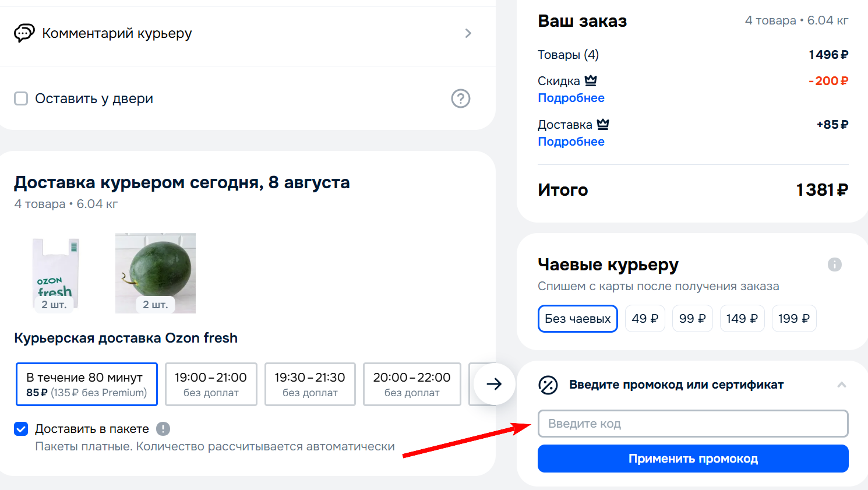
Task: Click the info icon in Чаевые курьеру card
Action: click(835, 265)
